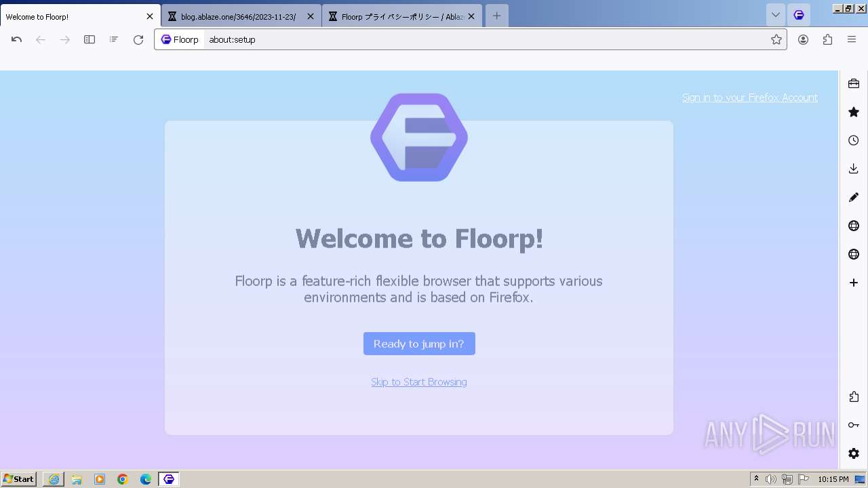The image size is (868, 488).
Task: Expand the list all tabs dropdown
Action: pyautogui.click(x=776, y=15)
